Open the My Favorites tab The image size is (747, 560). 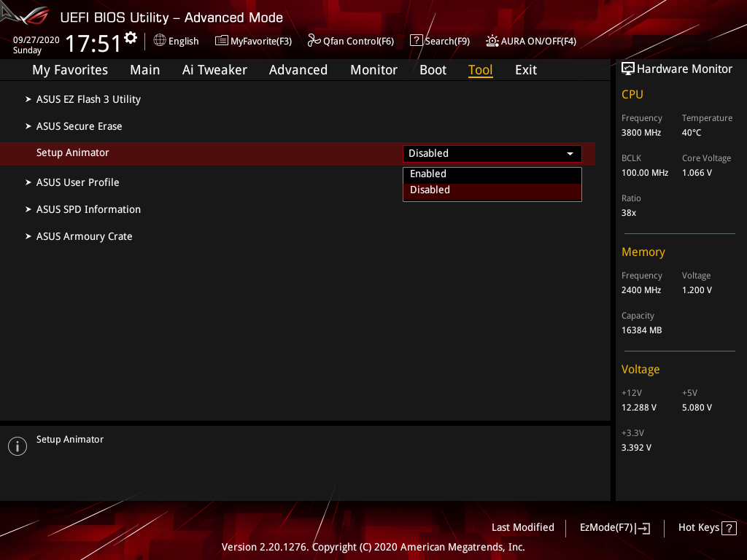coord(70,70)
